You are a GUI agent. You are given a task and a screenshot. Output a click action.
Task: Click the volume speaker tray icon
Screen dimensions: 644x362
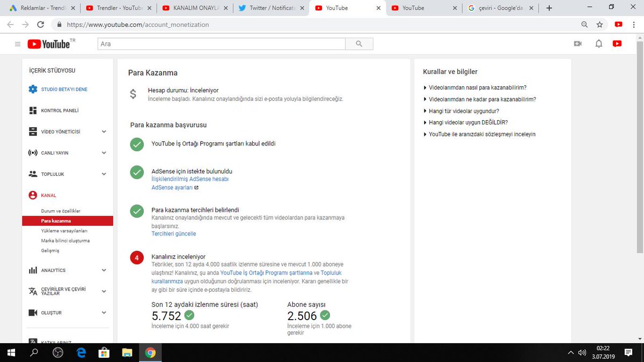tap(582, 353)
